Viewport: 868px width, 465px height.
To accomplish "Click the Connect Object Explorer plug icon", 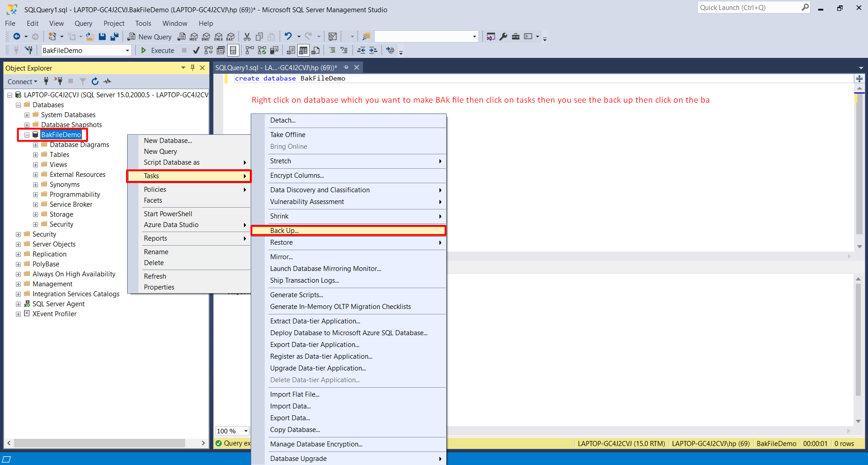I will click(46, 81).
